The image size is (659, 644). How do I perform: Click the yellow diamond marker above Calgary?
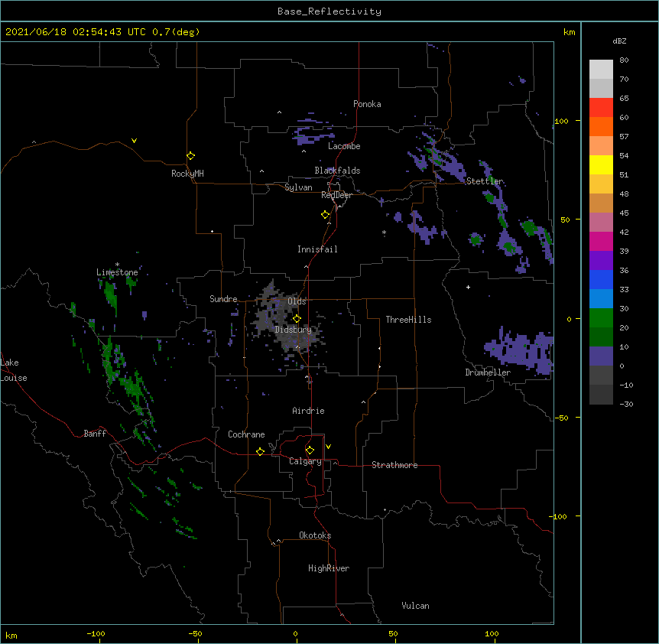coord(310,450)
